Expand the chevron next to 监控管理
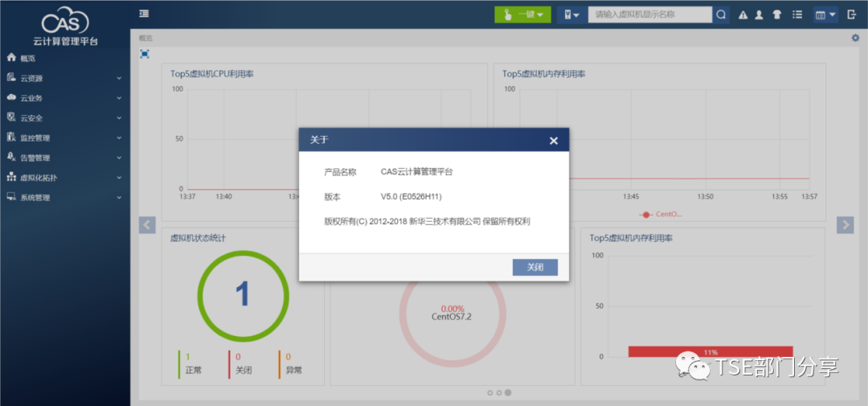The image size is (868, 406). (x=119, y=138)
